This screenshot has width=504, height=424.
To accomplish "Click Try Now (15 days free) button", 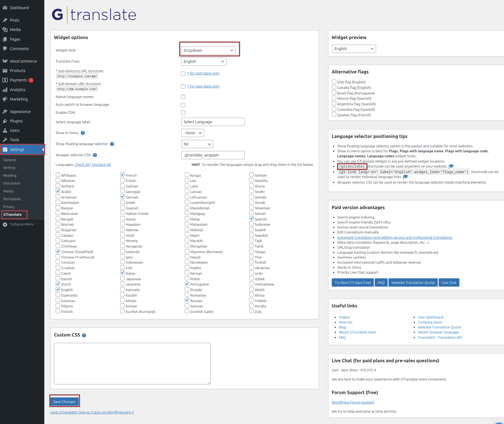I will pos(353,283).
